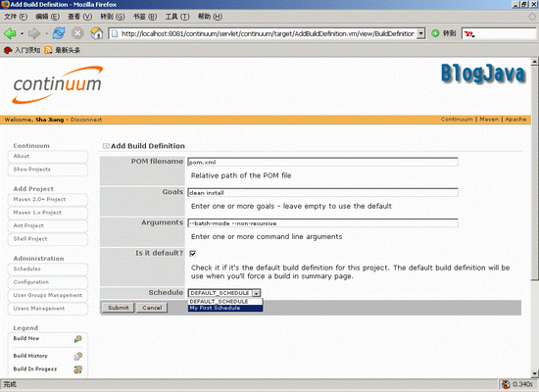Open the address bar URL history dropdown
Image resolution: width=539 pixels, height=392 pixels.
(420, 33)
